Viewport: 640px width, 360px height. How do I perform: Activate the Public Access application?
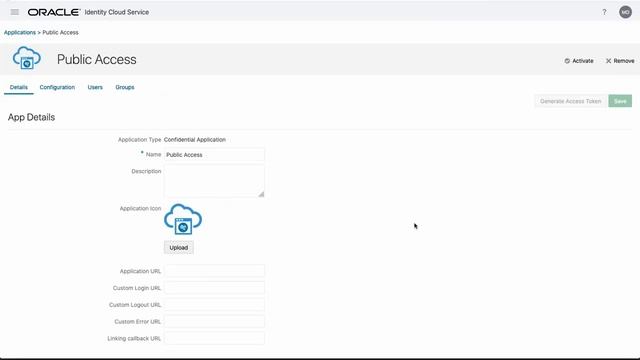pyautogui.click(x=579, y=61)
